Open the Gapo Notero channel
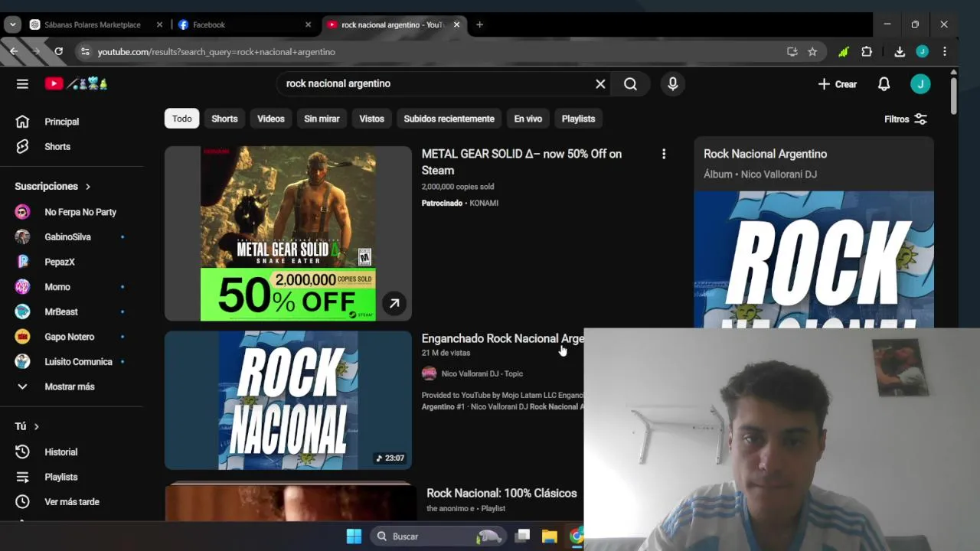The image size is (980, 551). 71,337
